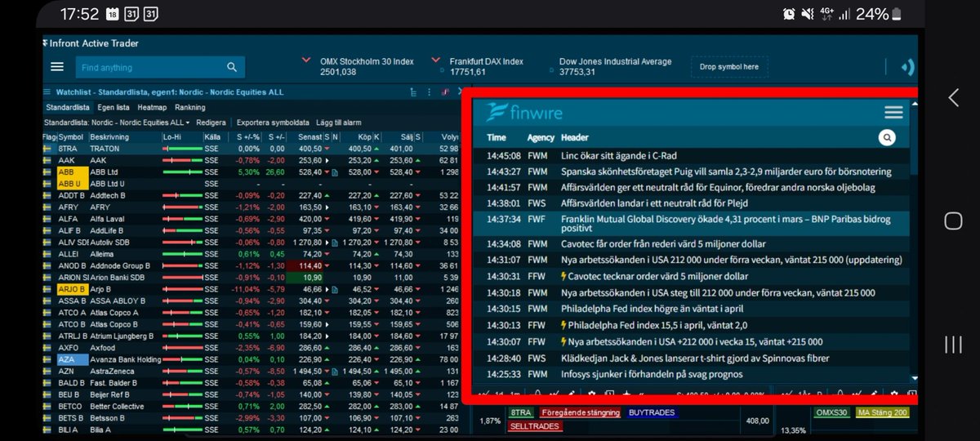Tap the Android home button
The height and width of the screenshot is (441, 980).
pos(953,220)
